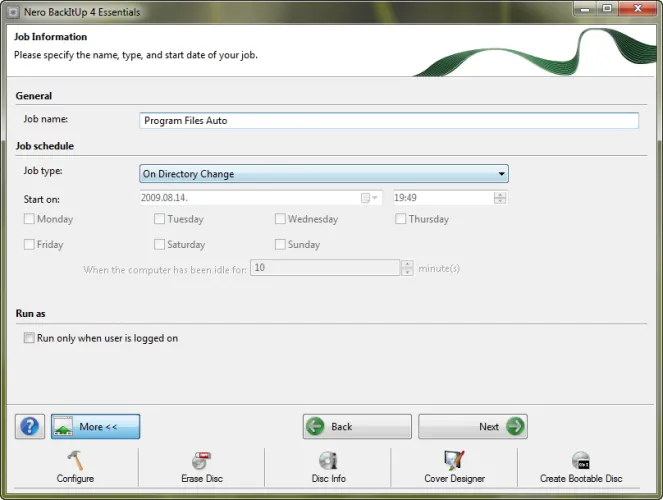
Task: Maximize the Nero BackItUp window
Action: click(607, 8)
